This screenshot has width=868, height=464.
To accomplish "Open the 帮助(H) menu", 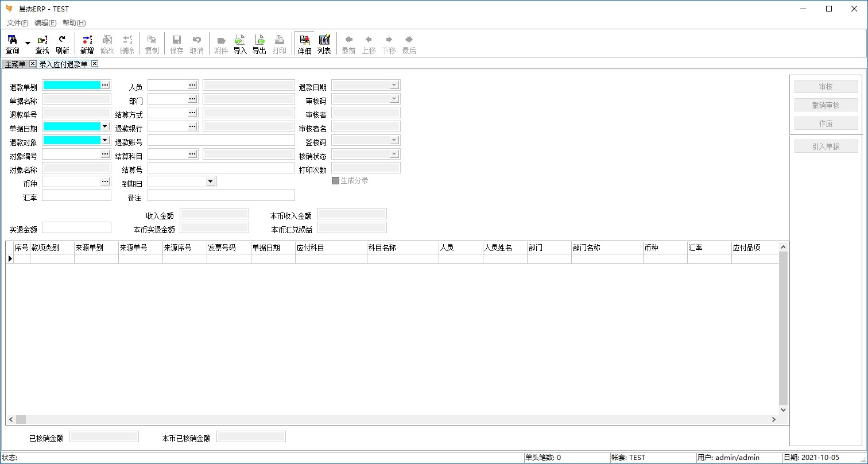I will click(x=74, y=23).
